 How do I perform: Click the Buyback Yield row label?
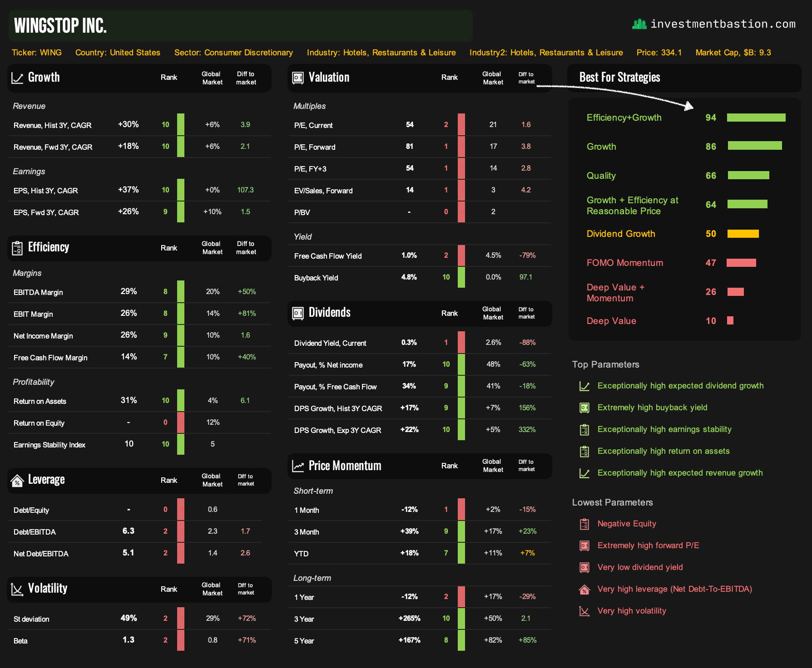click(x=316, y=278)
